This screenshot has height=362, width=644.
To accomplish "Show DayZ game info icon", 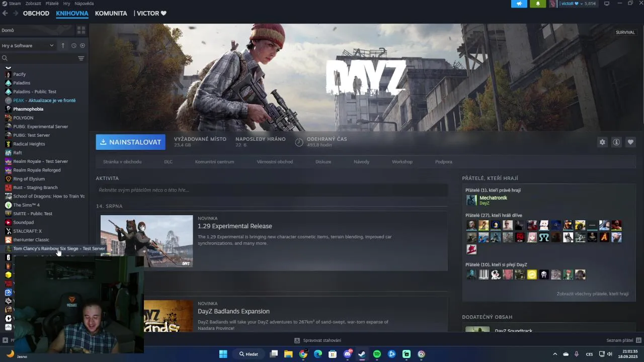I will pyautogui.click(x=616, y=142).
